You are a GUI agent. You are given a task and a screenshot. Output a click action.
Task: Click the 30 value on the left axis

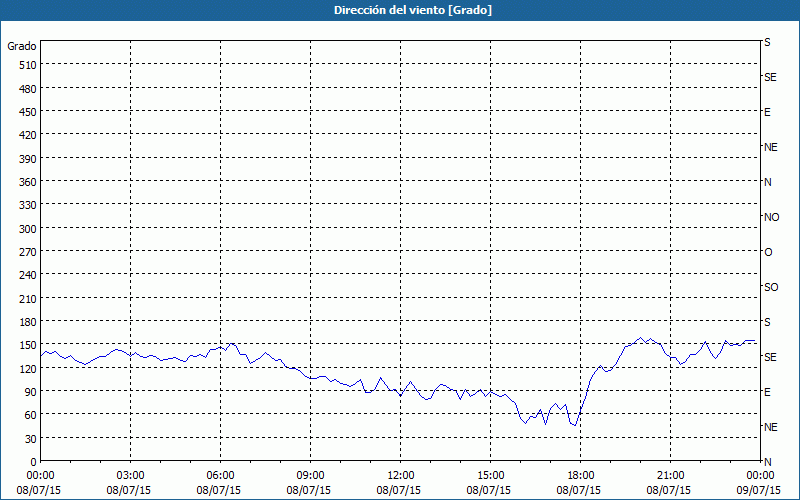pyautogui.click(x=31, y=439)
